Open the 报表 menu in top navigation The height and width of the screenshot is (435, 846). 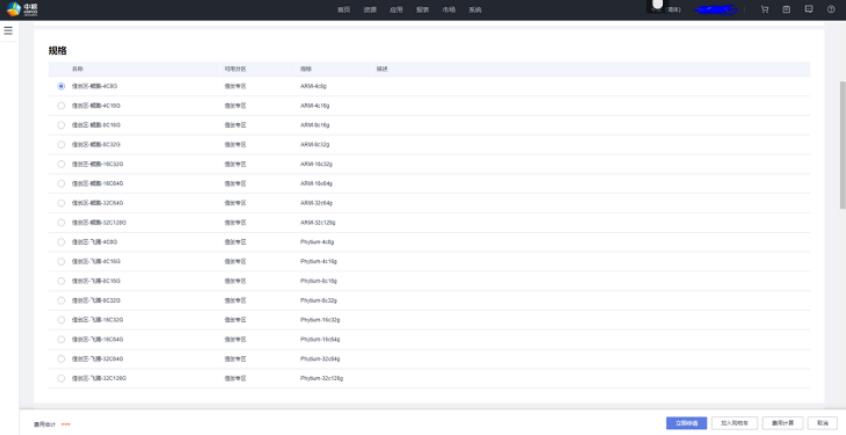point(422,10)
